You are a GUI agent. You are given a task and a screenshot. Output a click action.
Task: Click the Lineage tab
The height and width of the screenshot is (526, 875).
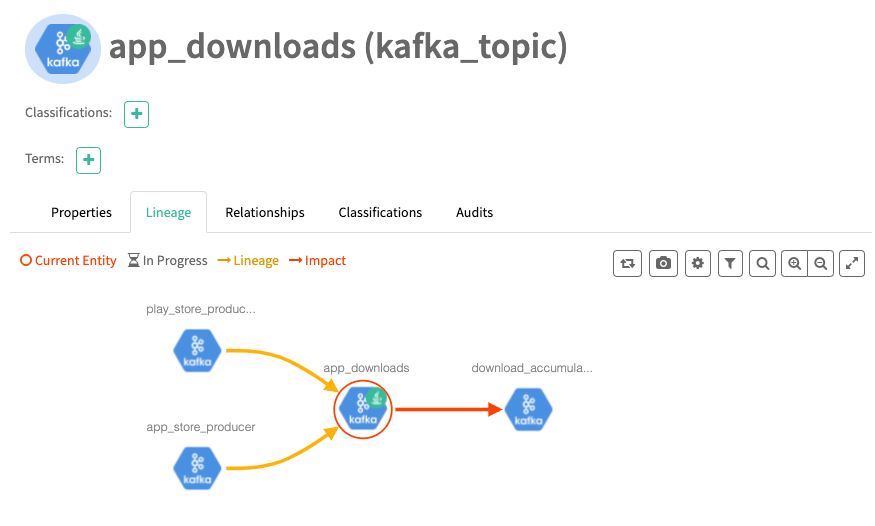coord(168,212)
